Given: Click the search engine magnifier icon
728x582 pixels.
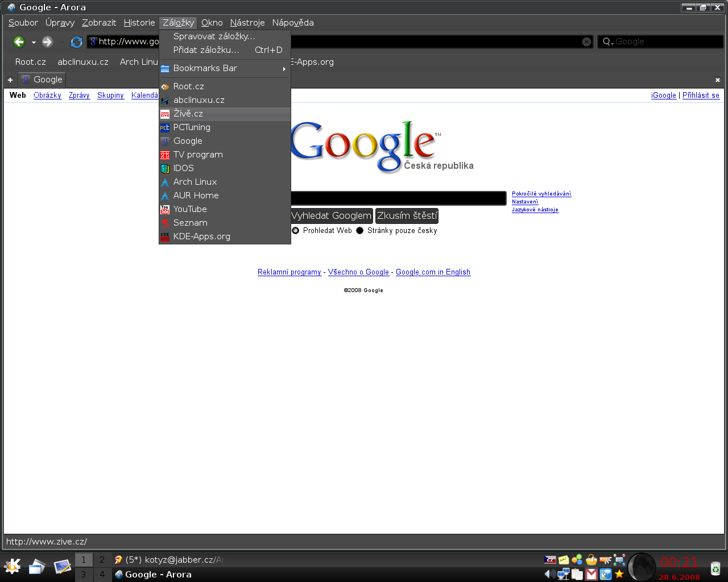Looking at the screenshot, I should point(608,41).
